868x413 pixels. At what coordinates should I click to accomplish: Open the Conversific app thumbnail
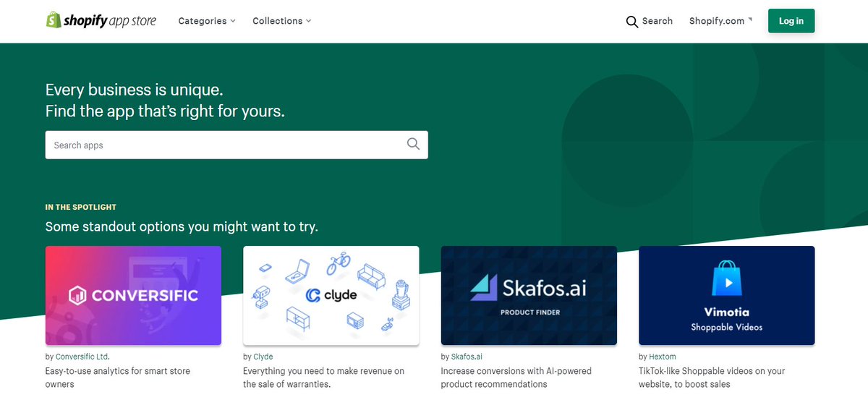coord(133,295)
